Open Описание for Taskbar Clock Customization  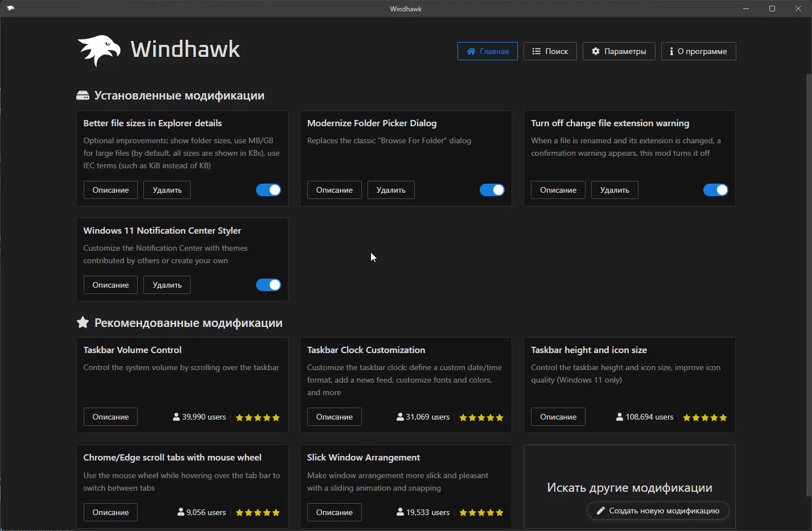335,417
